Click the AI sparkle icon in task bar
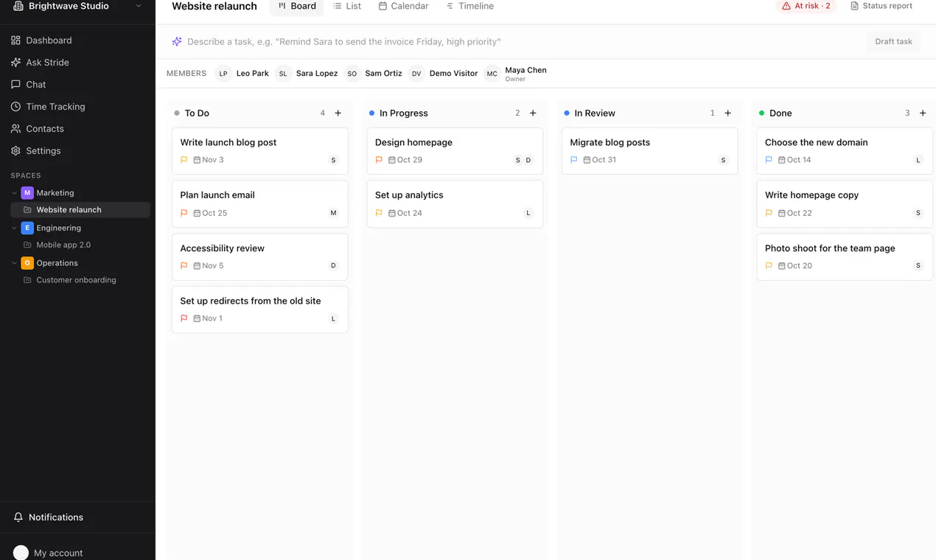 177,42
